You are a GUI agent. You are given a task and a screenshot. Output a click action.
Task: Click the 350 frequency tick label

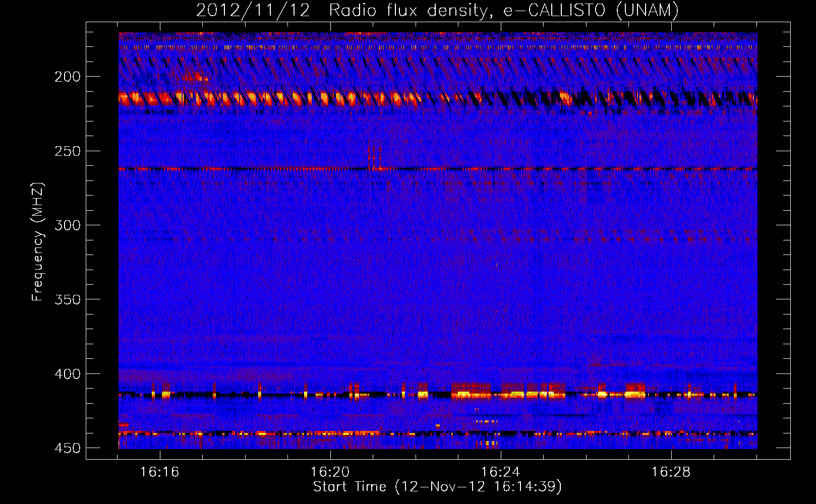[68, 299]
